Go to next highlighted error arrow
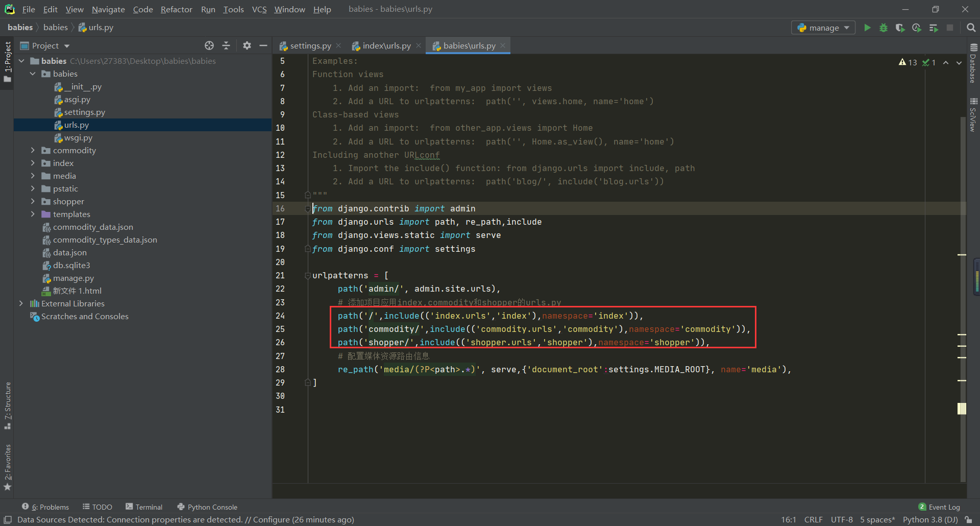 coord(959,62)
